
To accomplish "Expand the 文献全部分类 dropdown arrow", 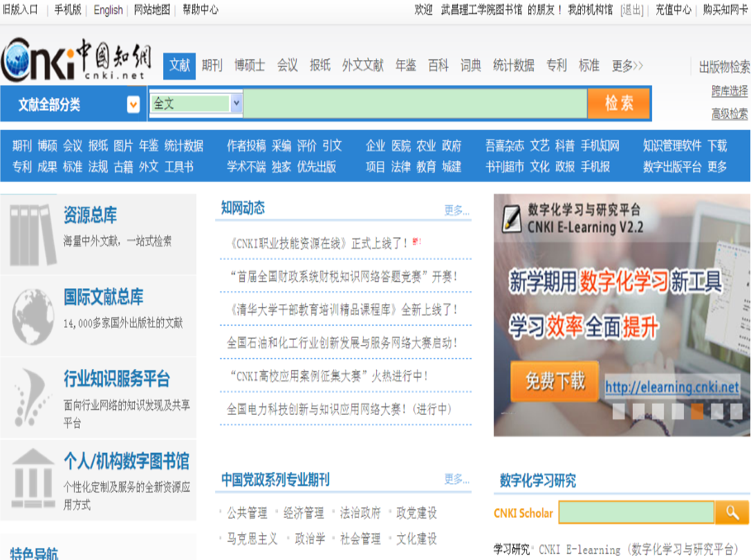I will coord(133,104).
